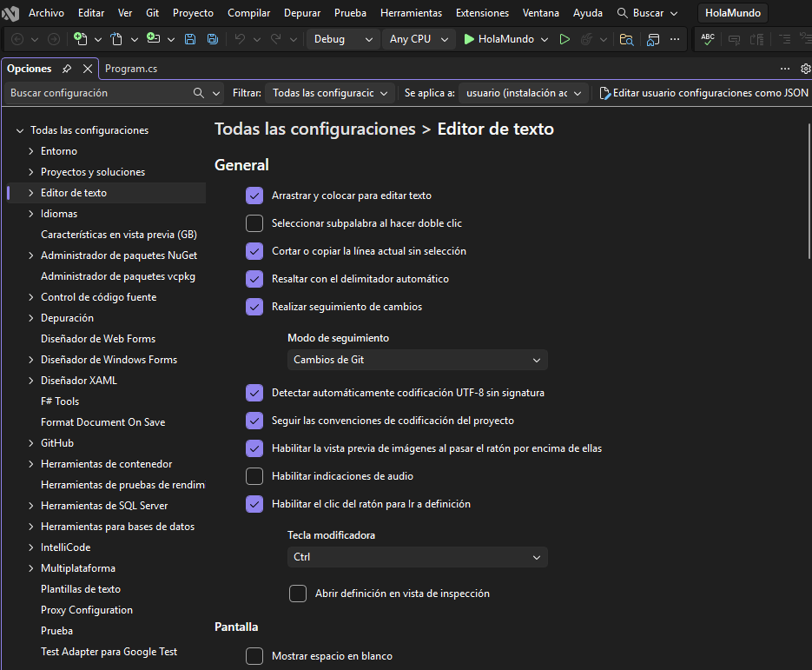Screen dimensions: 812x670
Task: Open the Herramientas menu
Action: pyautogui.click(x=411, y=12)
